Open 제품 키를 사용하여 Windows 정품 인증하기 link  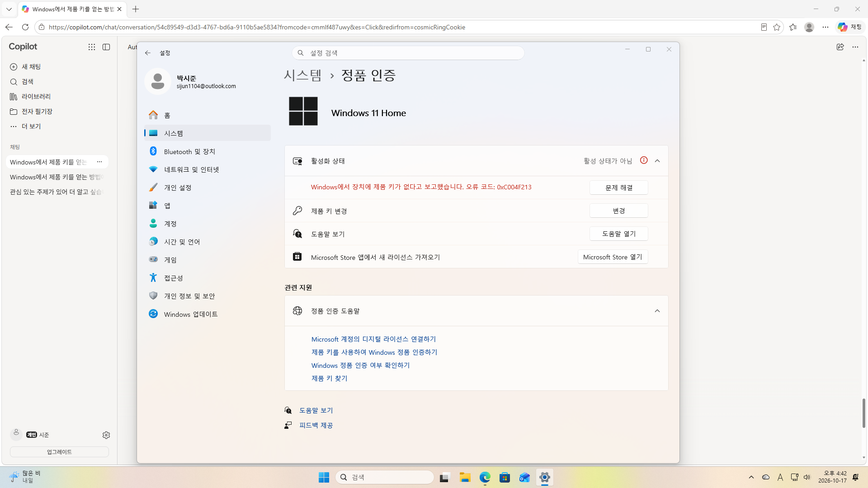click(374, 352)
